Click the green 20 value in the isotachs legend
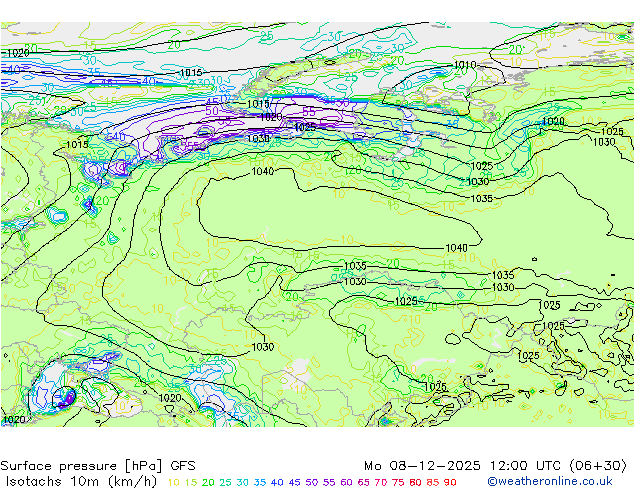 [208, 482]
